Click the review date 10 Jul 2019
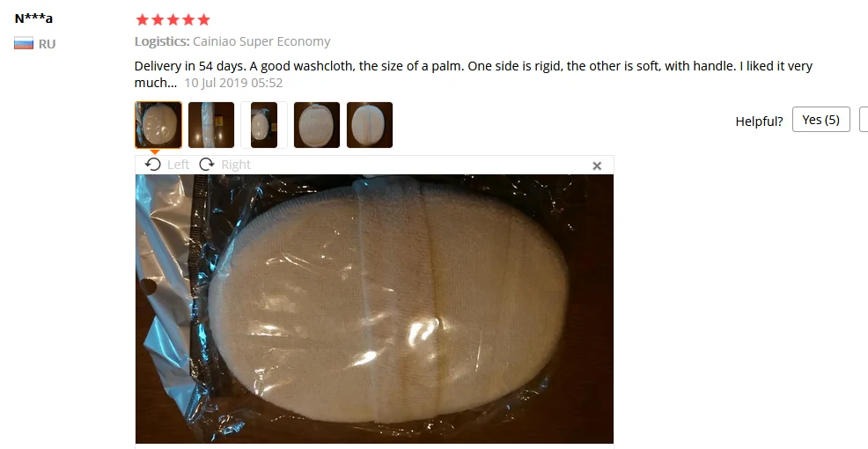The width and height of the screenshot is (868, 449). (233, 83)
